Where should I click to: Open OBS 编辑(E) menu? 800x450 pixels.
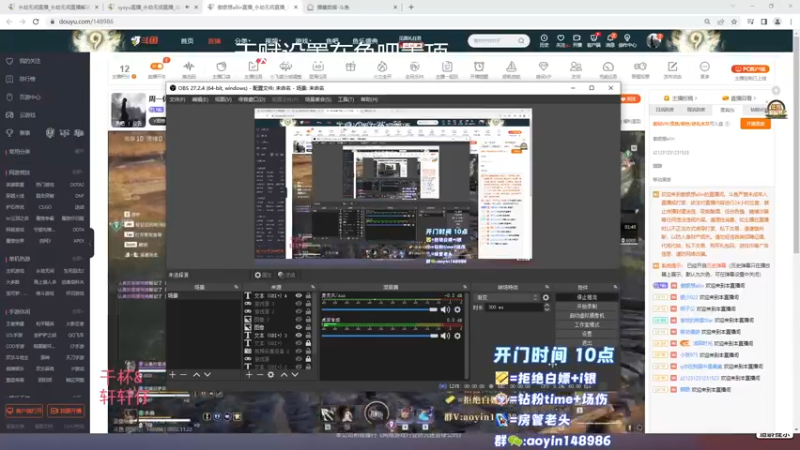click(200, 99)
